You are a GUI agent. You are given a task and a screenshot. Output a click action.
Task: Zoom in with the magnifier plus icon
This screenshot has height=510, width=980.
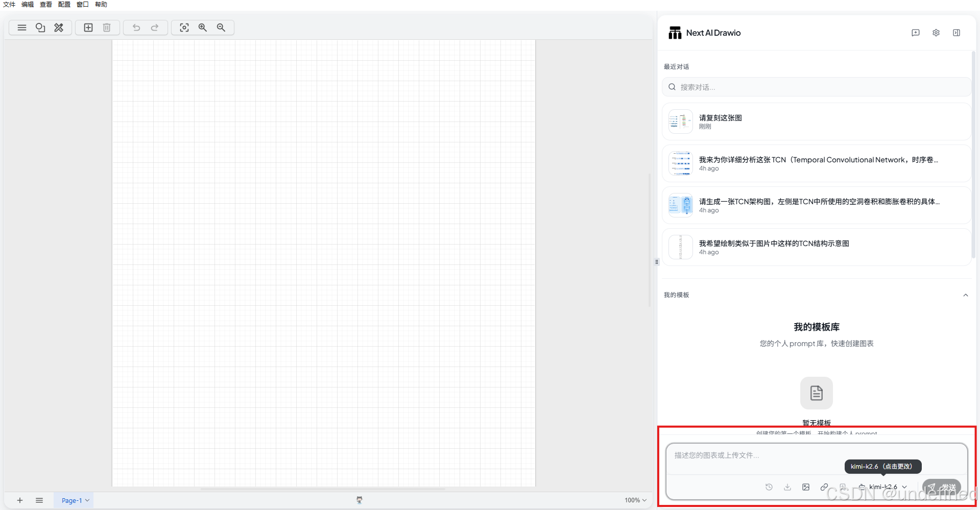pos(203,28)
